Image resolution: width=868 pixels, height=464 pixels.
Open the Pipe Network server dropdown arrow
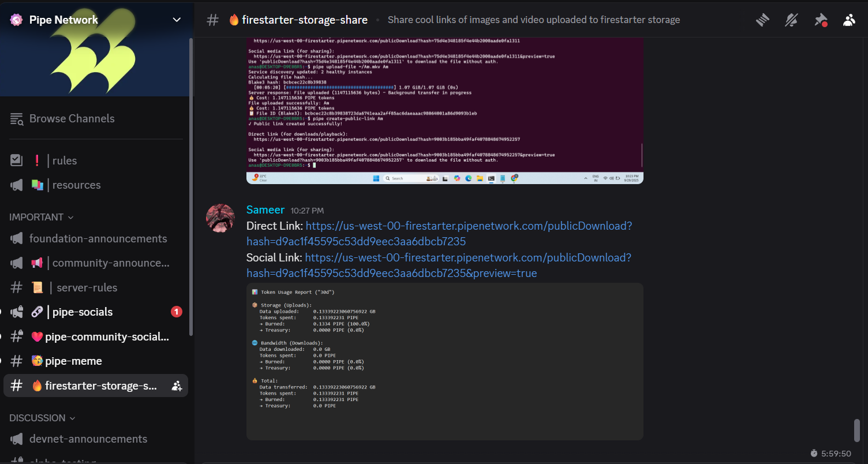[177, 20]
